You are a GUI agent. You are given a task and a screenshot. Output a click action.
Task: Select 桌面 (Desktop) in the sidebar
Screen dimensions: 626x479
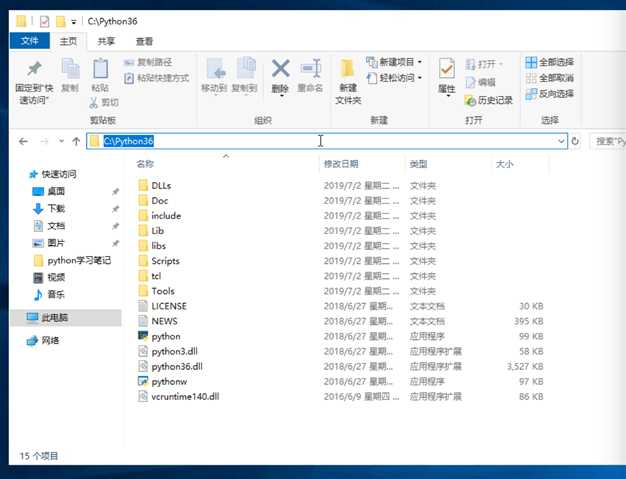pos(48,191)
